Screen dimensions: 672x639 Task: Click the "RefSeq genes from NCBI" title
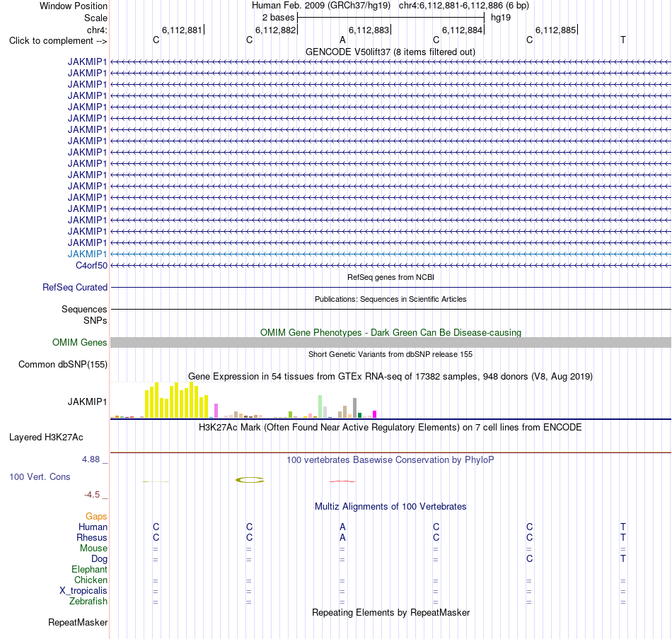[x=390, y=277]
